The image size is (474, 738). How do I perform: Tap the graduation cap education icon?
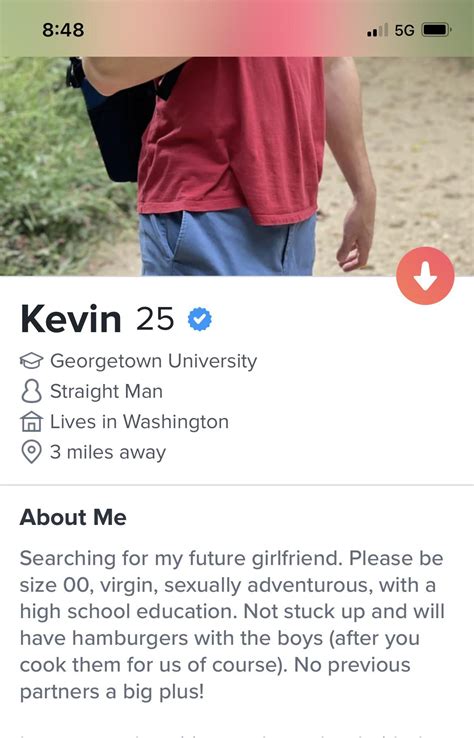32,361
